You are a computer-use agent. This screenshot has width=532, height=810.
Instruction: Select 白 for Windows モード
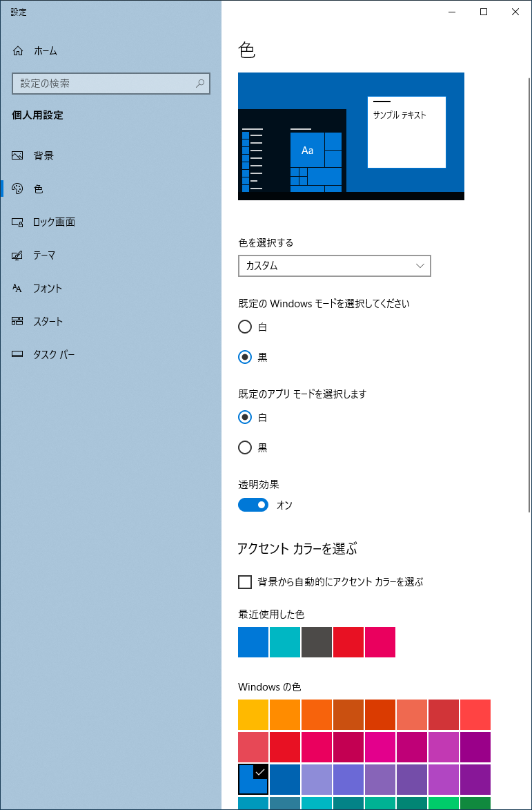tap(245, 327)
